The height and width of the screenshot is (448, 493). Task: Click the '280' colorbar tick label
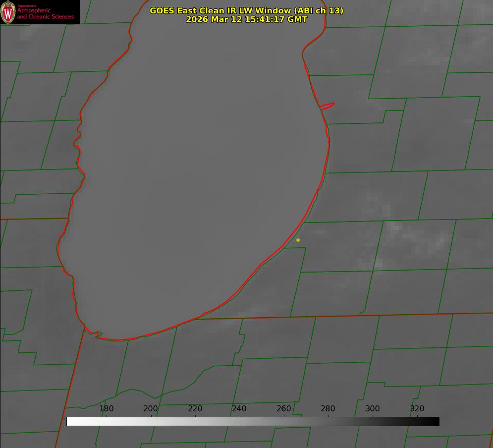point(328,408)
